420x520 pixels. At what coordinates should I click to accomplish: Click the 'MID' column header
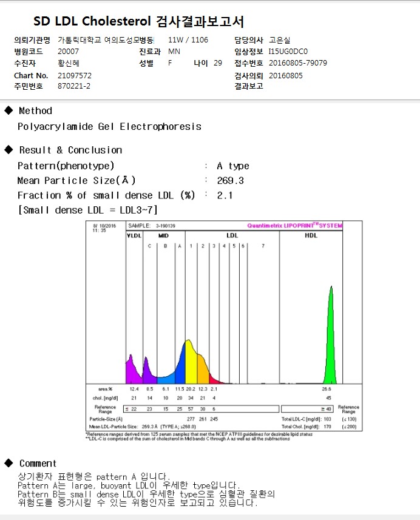click(163, 235)
